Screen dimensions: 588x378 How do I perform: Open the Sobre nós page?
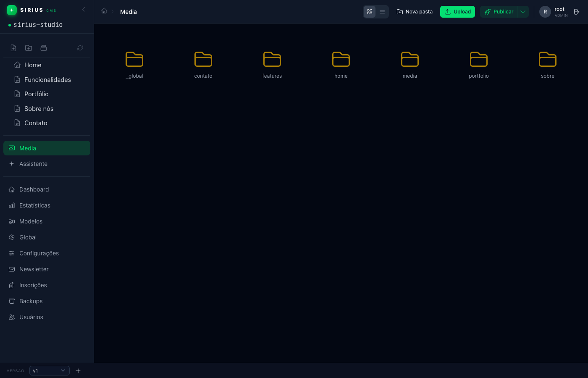pos(47,109)
